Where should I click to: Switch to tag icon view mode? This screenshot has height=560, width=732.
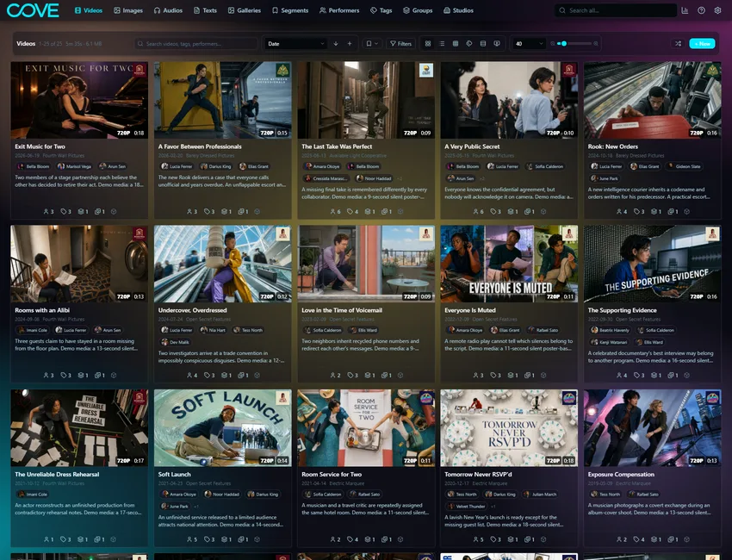469,43
